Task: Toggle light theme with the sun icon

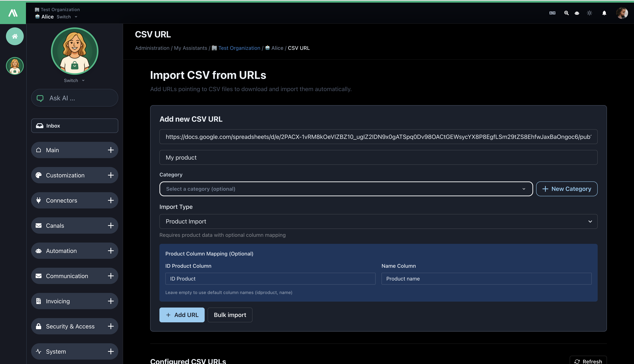Action: 590,13
